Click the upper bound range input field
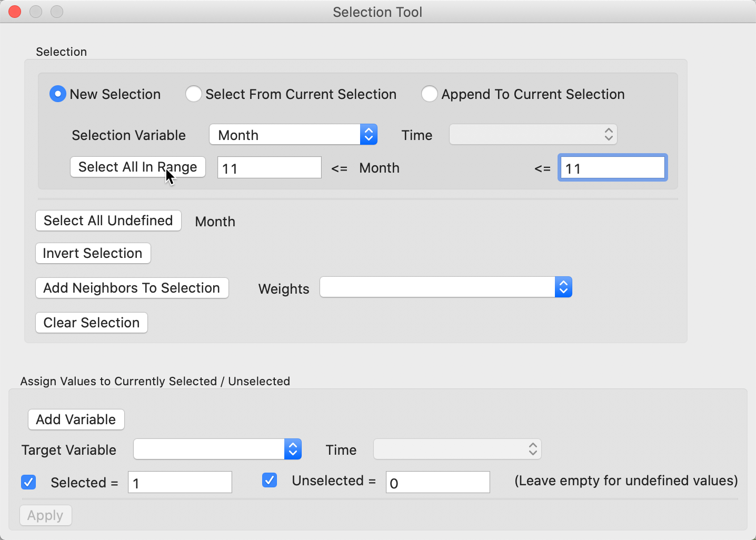756x540 pixels. point(613,167)
